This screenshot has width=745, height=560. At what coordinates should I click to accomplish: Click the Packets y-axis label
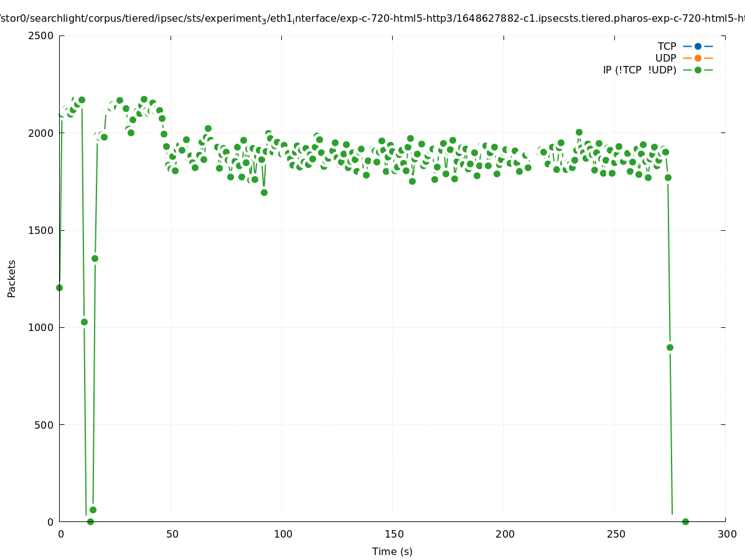(x=12, y=278)
